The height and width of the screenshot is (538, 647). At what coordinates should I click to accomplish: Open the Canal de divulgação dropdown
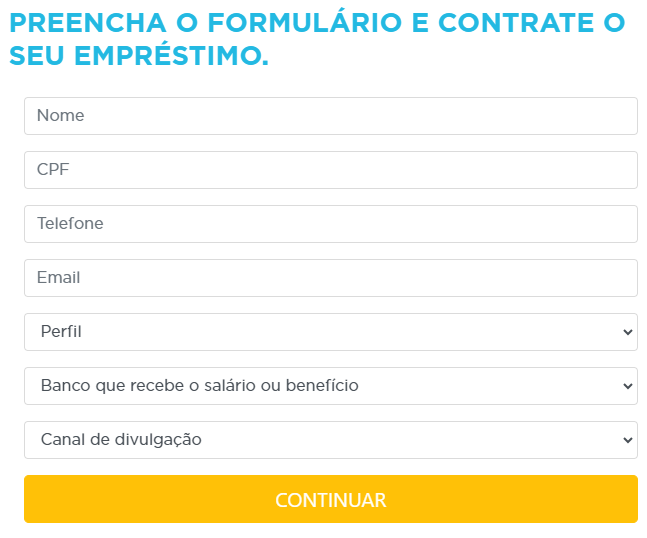[x=330, y=440]
